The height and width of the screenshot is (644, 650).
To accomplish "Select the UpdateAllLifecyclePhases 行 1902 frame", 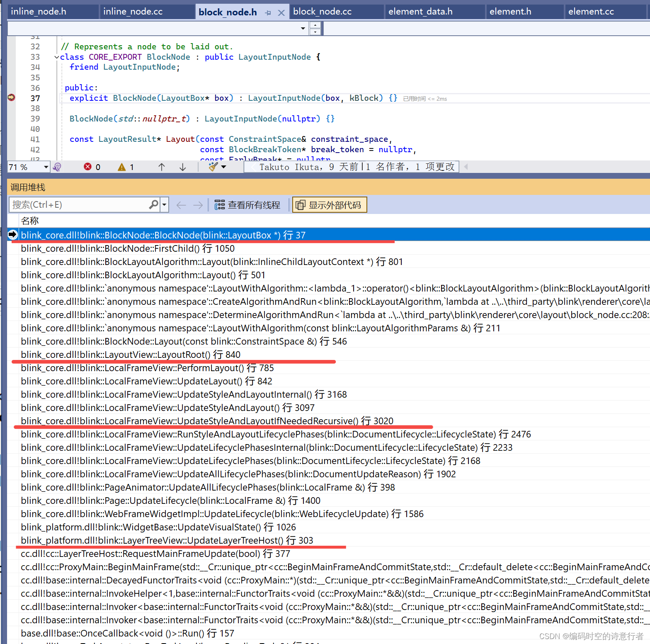I will [x=335, y=474].
